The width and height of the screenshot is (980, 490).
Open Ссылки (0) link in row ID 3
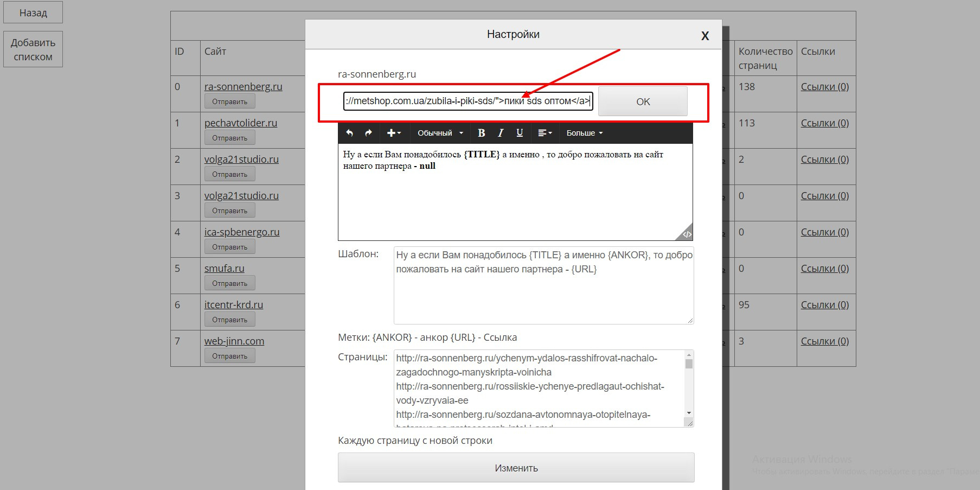825,195
